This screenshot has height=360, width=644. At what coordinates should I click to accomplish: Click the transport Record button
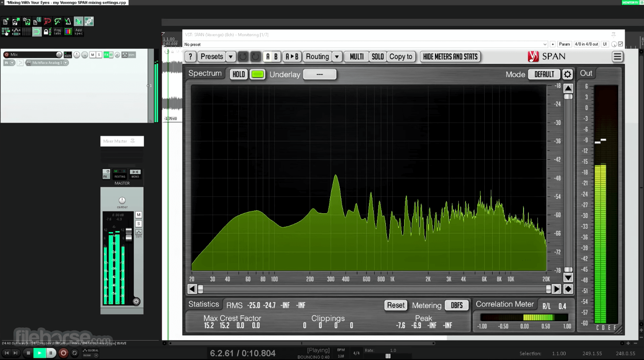pos(64,353)
